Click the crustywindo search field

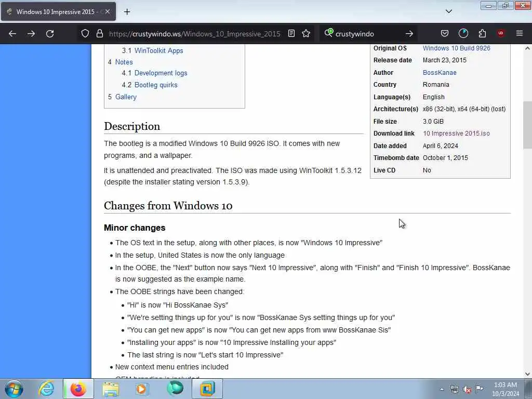[368, 34]
